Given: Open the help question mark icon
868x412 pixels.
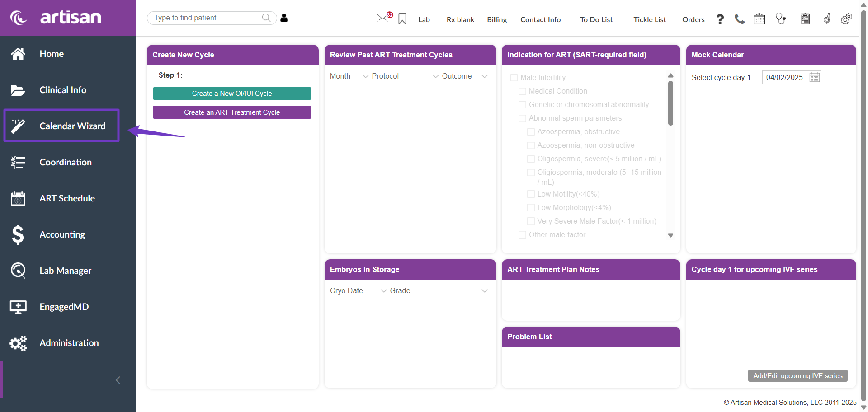Looking at the screenshot, I should point(720,19).
